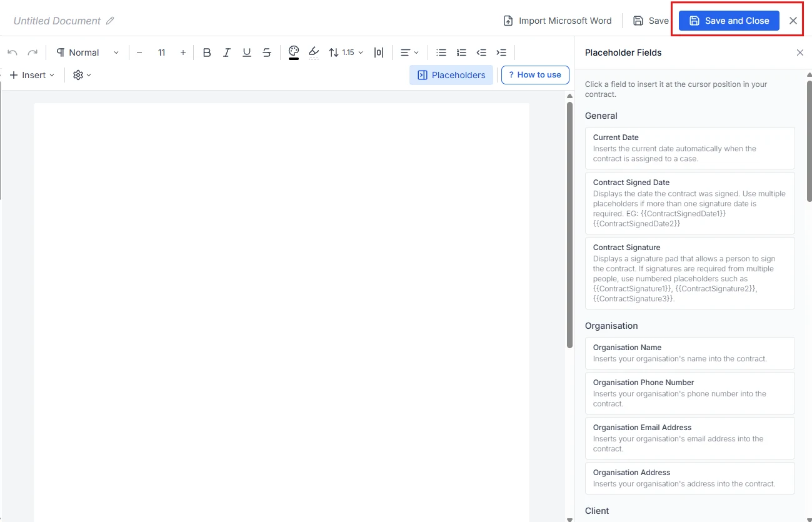Image resolution: width=812 pixels, height=522 pixels.
Task: Click Import Microsoft Word
Action: coord(558,21)
